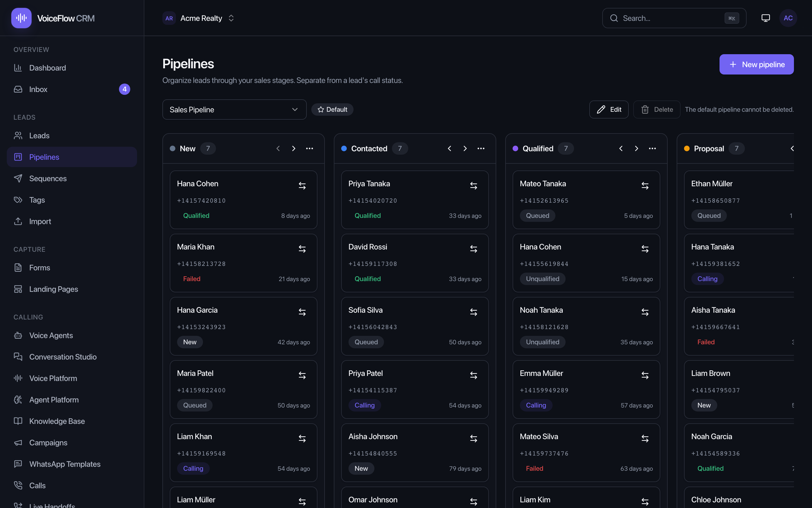The image size is (812, 508).
Task: Open Voice Agents in the sidebar
Action: pos(72,335)
